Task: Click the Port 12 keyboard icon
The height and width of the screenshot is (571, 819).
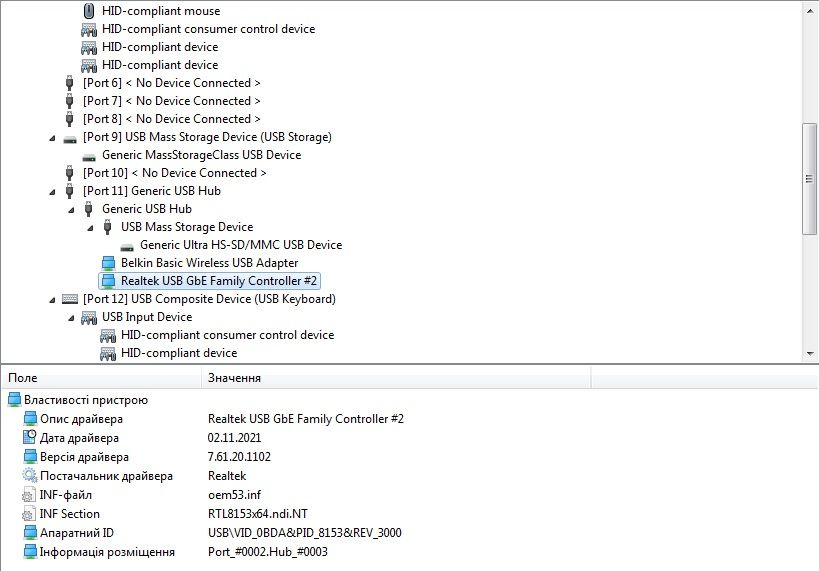Action: pyautogui.click(x=69, y=299)
